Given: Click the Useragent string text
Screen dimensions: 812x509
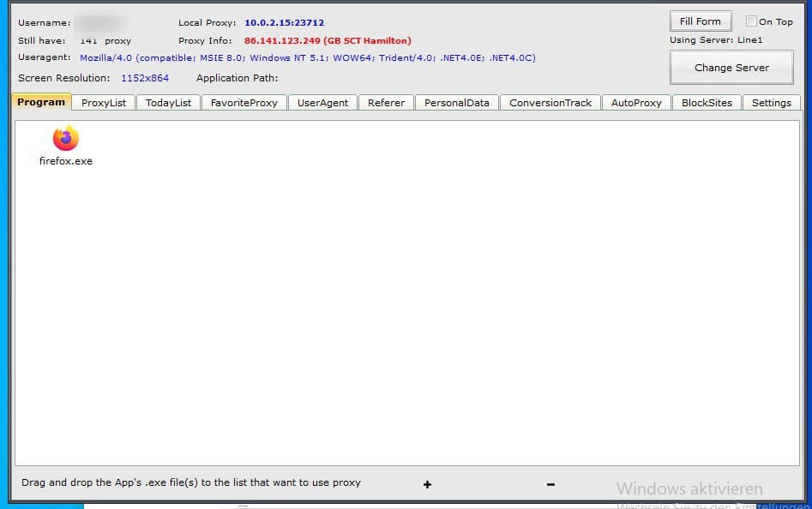Looking at the screenshot, I should [x=307, y=58].
